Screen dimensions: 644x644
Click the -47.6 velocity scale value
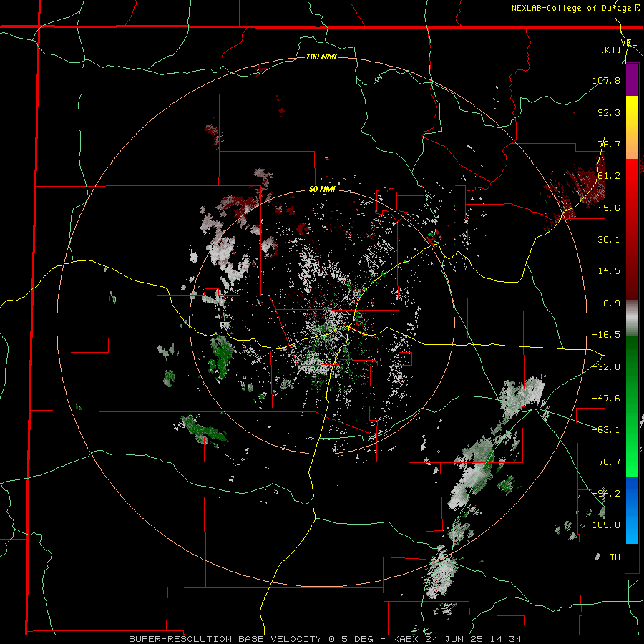(x=606, y=398)
